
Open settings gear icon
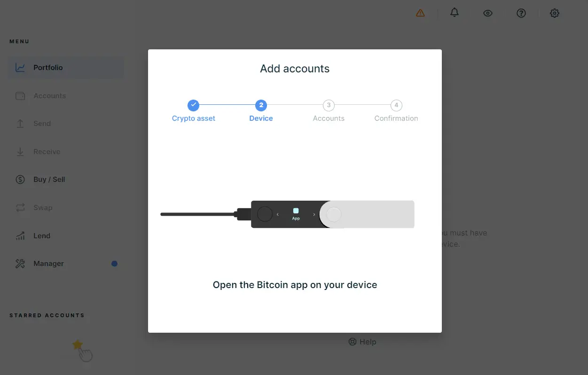point(555,13)
